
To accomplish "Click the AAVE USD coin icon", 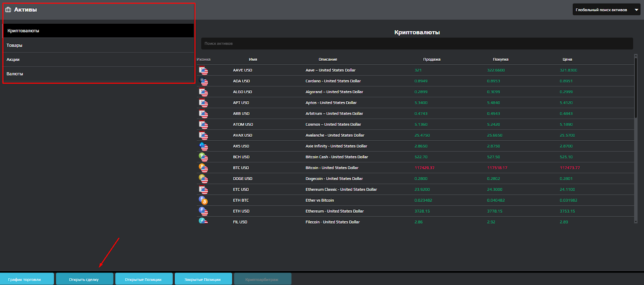I will [203, 71].
